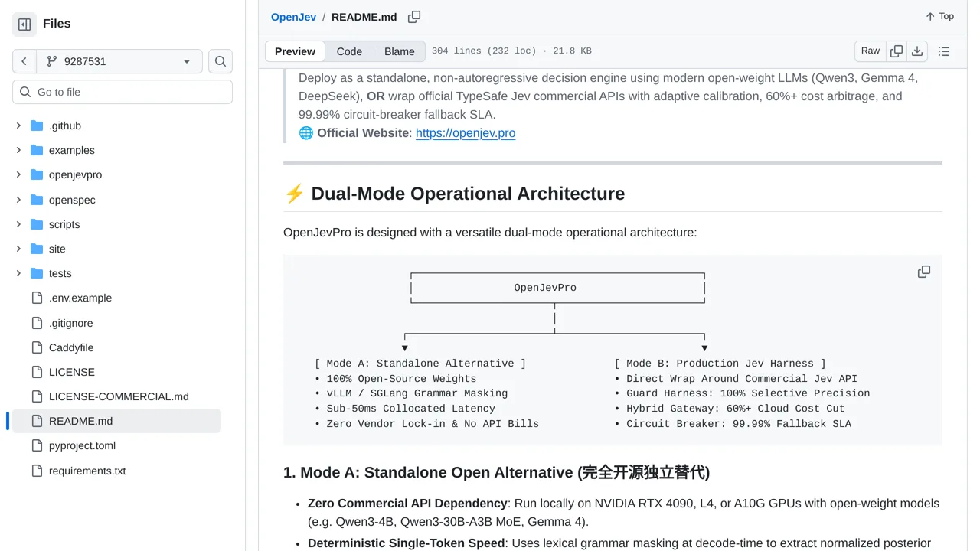Screen dimensions: 980x551
Task: Open the outline list icon
Action: (x=944, y=51)
